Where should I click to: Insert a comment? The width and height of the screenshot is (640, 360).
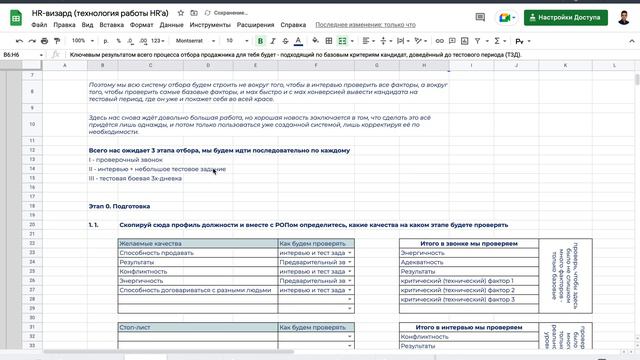pyautogui.click(x=452, y=41)
